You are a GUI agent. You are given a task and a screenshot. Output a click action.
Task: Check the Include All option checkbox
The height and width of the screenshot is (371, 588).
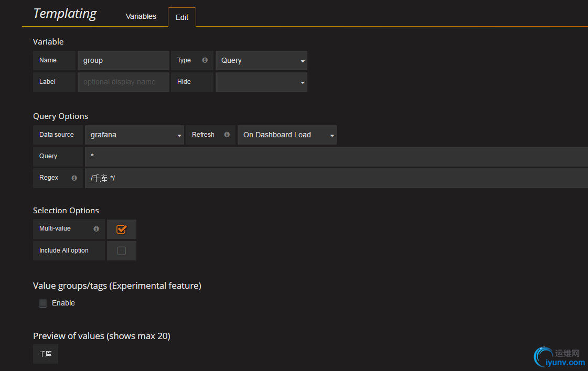122,250
